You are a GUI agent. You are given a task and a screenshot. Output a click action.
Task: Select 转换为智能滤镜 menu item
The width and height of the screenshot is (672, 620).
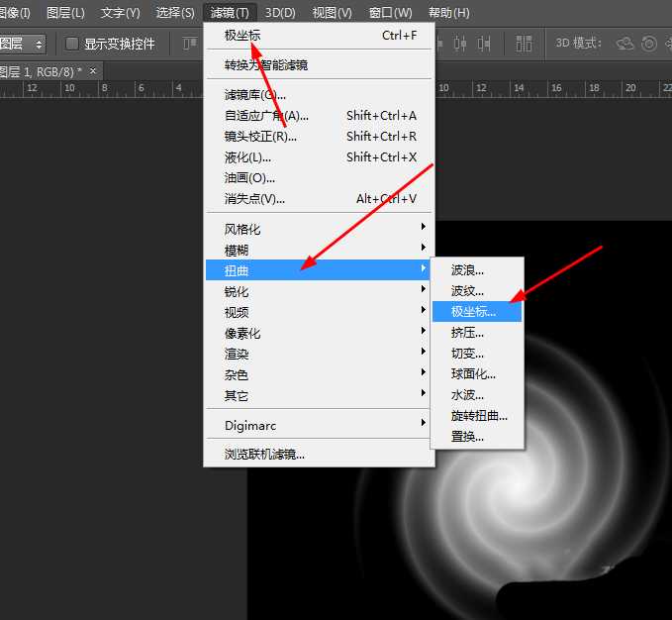click(266, 65)
